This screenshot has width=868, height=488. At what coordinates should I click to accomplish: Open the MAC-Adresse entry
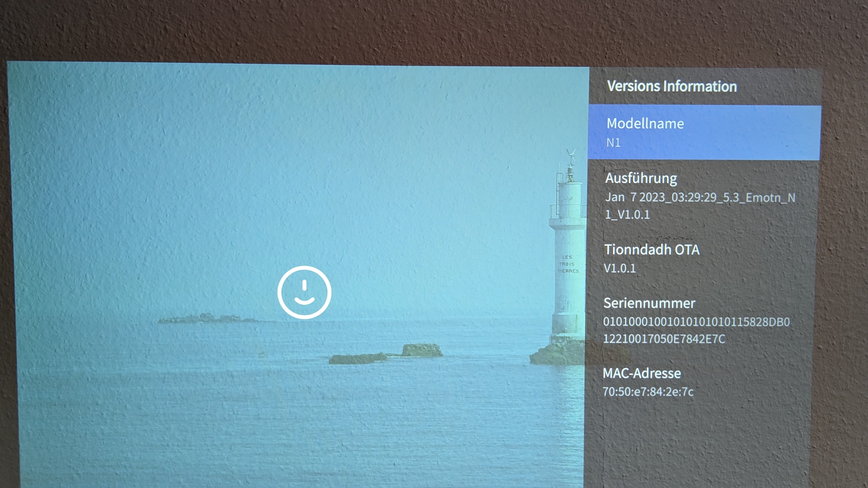[642, 373]
